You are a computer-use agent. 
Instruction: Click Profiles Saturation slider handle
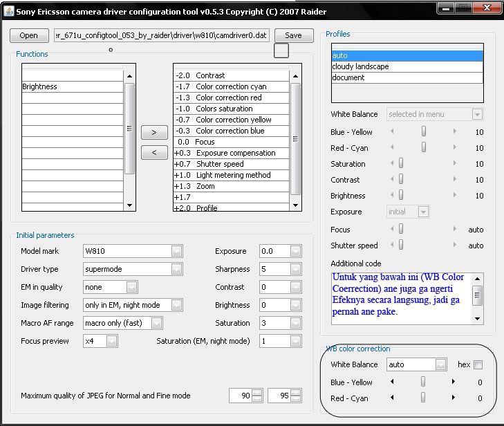[x=401, y=163]
